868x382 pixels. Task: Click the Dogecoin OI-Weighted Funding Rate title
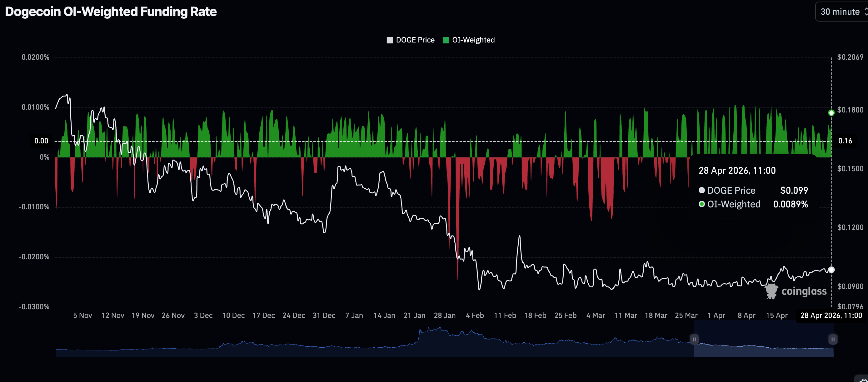pyautogui.click(x=111, y=12)
